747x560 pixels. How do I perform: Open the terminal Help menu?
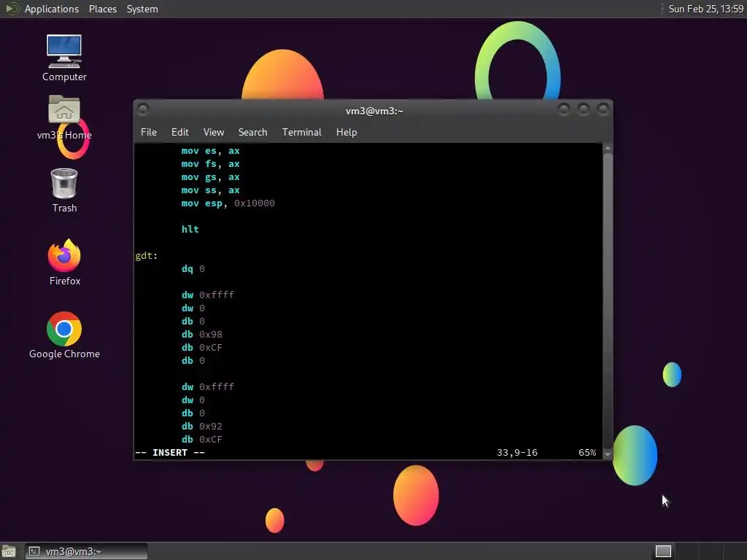pyautogui.click(x=347, y=133)
